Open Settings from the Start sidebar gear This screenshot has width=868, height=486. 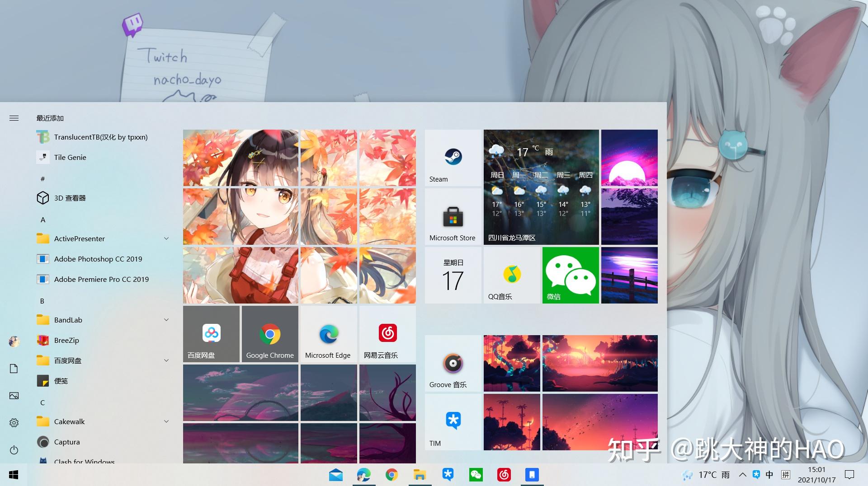point(14,422)
